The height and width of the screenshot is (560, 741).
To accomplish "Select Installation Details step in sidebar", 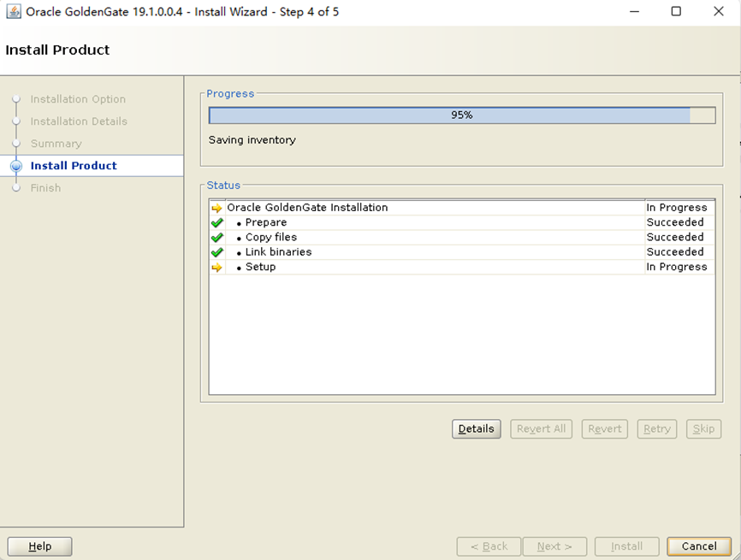I will pyautogui.click(x=79, y=121).
